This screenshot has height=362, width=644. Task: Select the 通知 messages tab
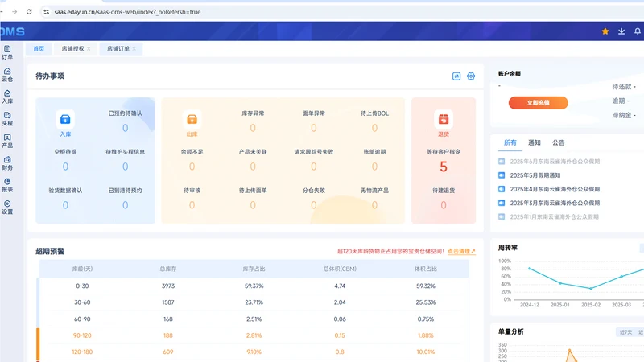(535, 142)
